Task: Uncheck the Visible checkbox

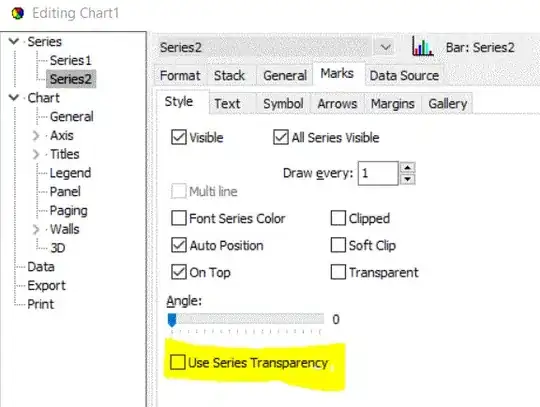Action: coord(179,137)
